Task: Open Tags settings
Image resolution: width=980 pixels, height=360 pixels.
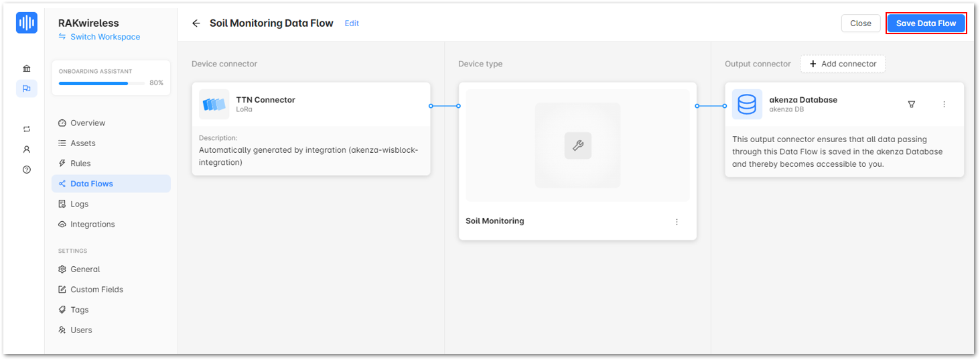Action: click(x=111, y=310)
